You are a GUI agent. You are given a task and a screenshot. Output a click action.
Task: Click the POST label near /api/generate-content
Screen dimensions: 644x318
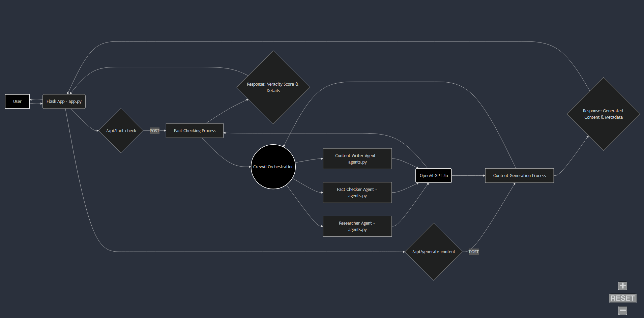point(474,252)
